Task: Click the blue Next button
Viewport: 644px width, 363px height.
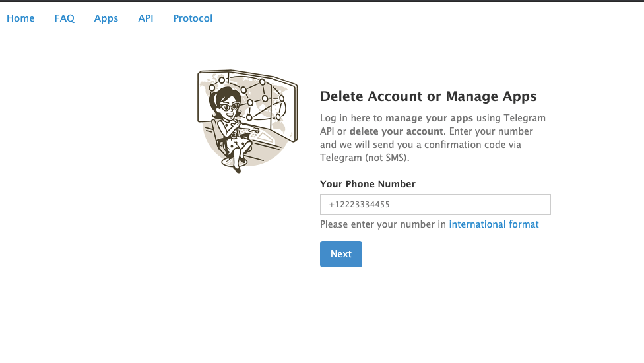Action: tap(341, 254)
